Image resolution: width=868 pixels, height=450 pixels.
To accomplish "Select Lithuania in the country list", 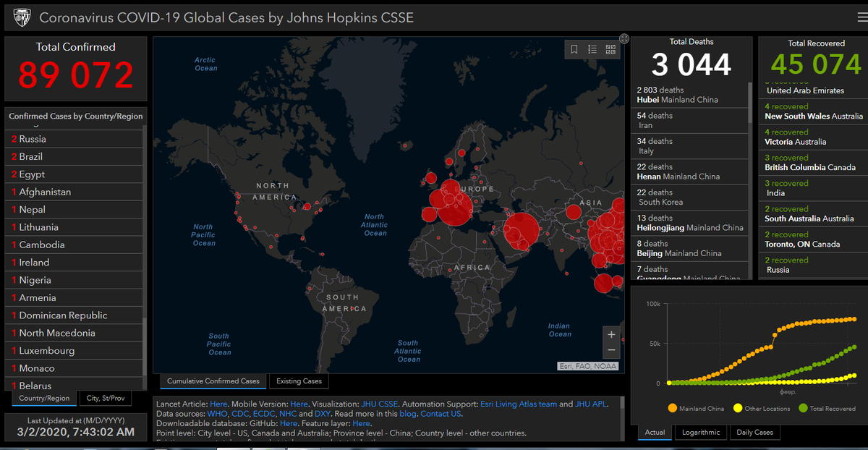I will [75, 227].
